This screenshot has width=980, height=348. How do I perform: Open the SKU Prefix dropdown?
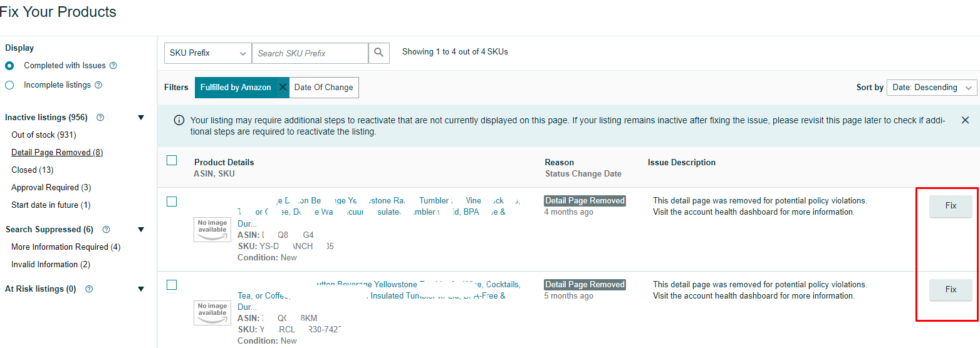pyautogui.click(x=208, y=53)
